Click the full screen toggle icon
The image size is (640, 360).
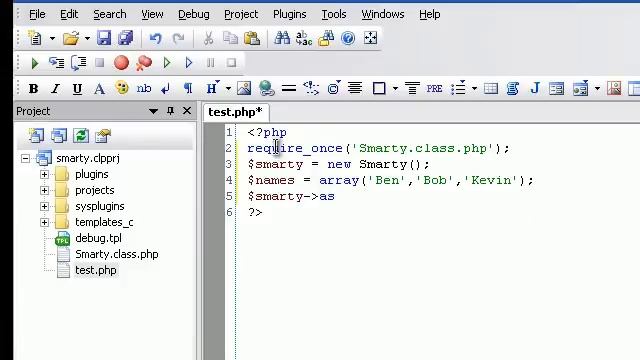coord(371,38)
